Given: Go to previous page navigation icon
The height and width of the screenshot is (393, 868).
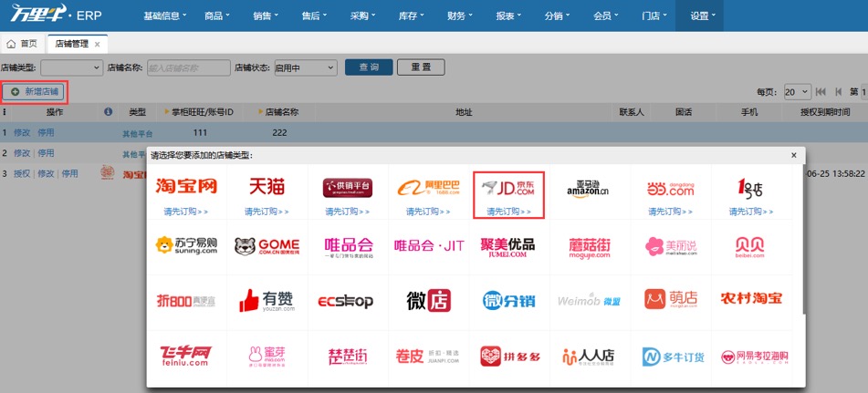Looking at the screenshot, I should 838,92.
